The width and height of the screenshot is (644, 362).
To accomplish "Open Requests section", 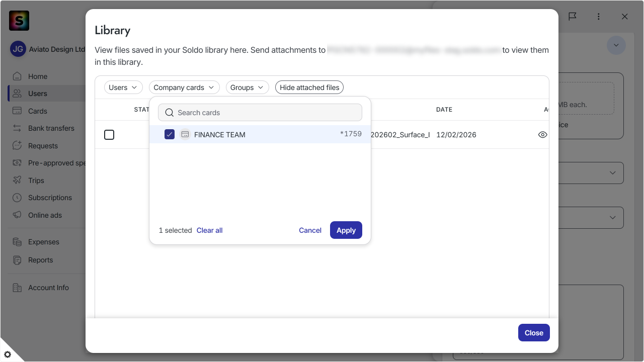I will pyautogui.click(x=43, y=146).
